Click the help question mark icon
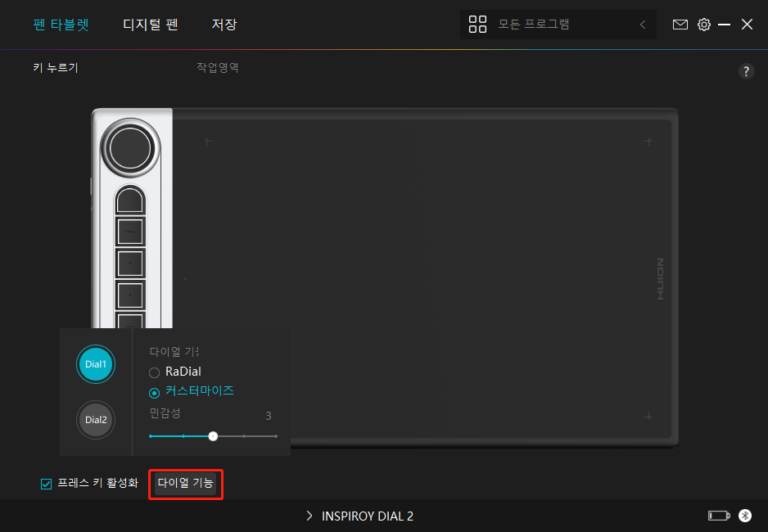The height and width of the screenshot is (532, 768). tap(746, 71)
